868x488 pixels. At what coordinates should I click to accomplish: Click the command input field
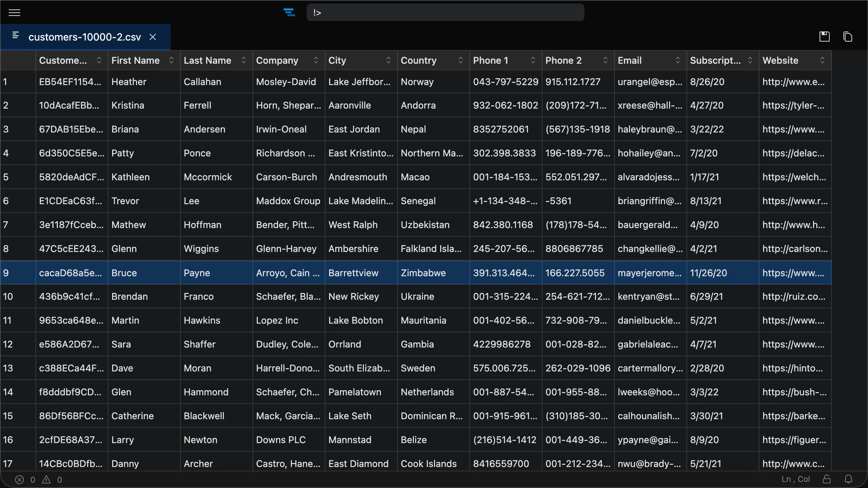coord(445,13)
